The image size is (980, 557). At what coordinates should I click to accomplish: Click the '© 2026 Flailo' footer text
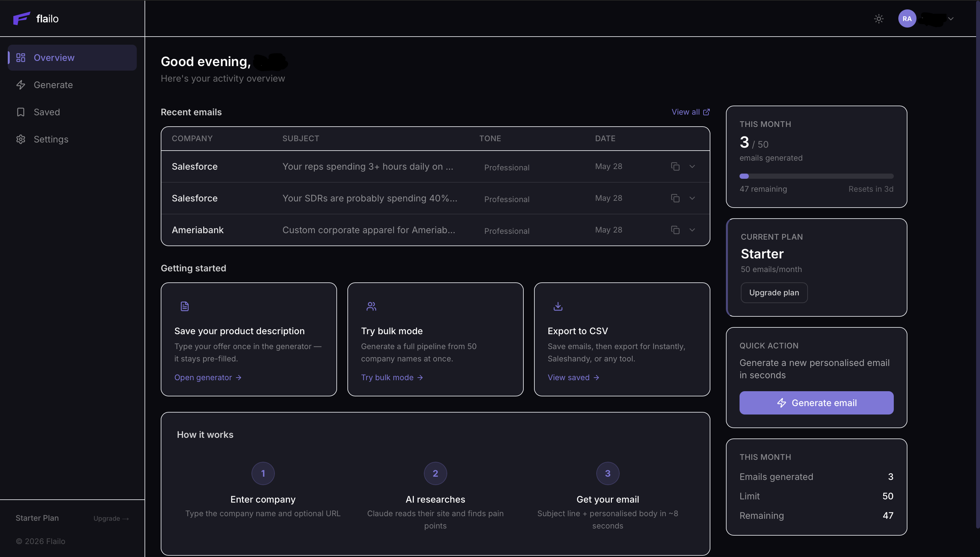point(41,541)
